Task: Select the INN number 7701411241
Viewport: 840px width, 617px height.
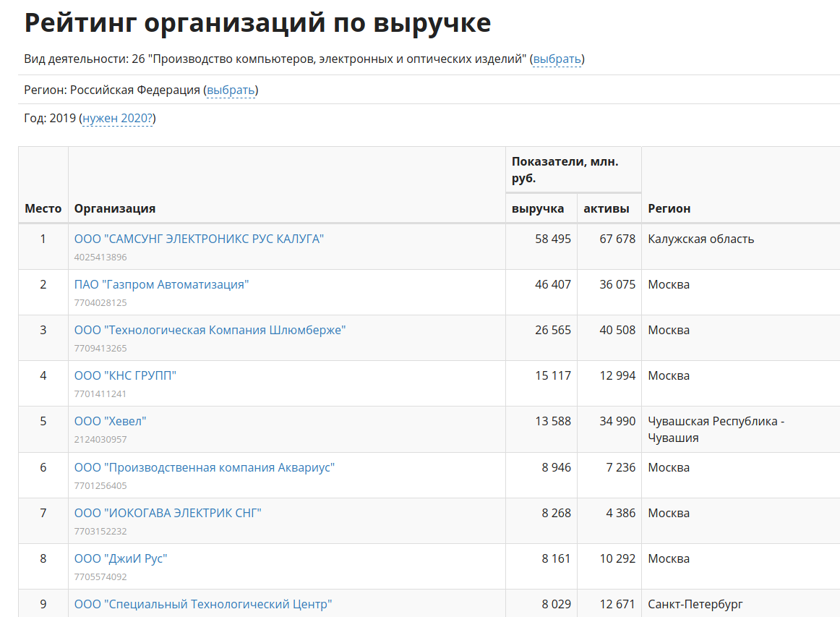Action: (100, 394)
